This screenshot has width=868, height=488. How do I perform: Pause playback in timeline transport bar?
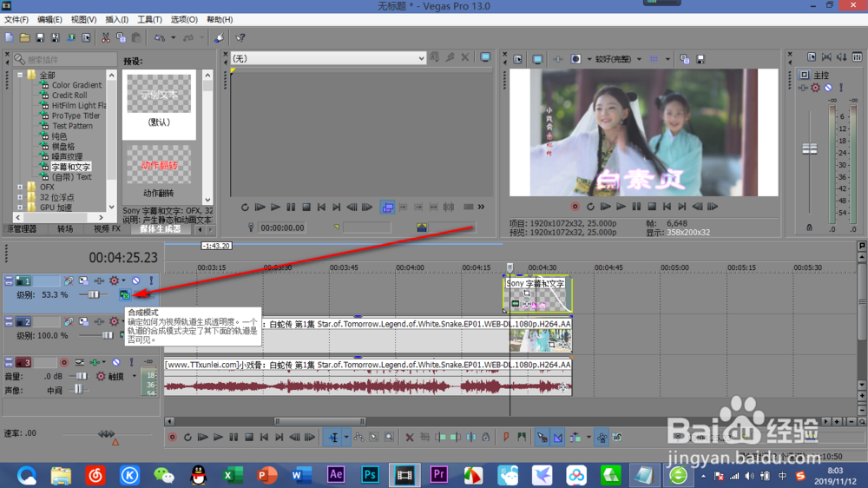[x=233, y=438]
